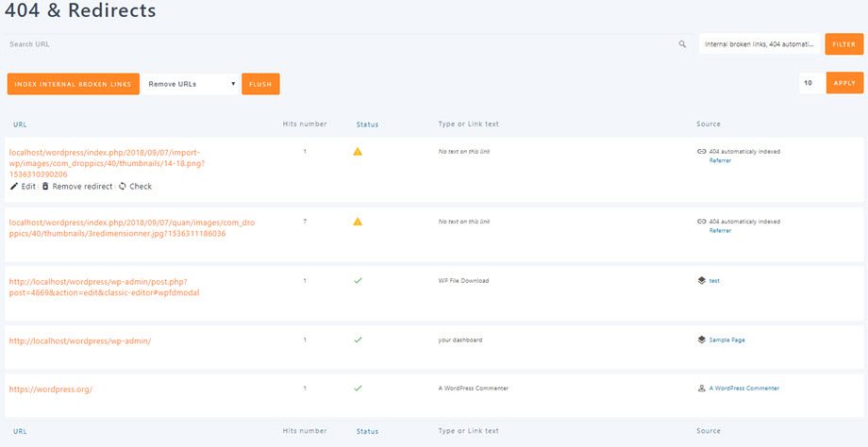Click the Check refresh icon
The height and width of the screenshot is (447, 868).
coord(123,187)
